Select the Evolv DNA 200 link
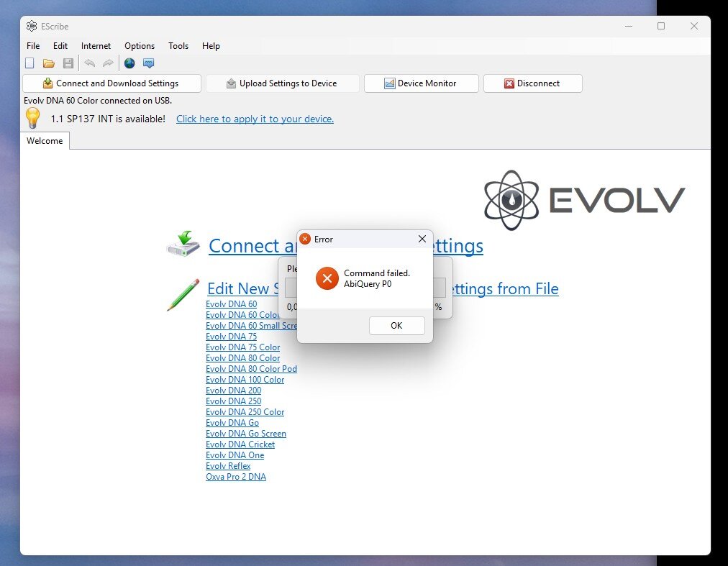 (x=234, y=391)
